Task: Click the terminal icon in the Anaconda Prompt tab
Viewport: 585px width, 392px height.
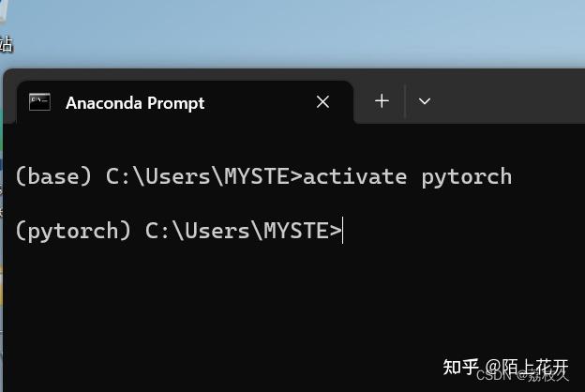Action: pyautogui.click(x=39, y=102)
